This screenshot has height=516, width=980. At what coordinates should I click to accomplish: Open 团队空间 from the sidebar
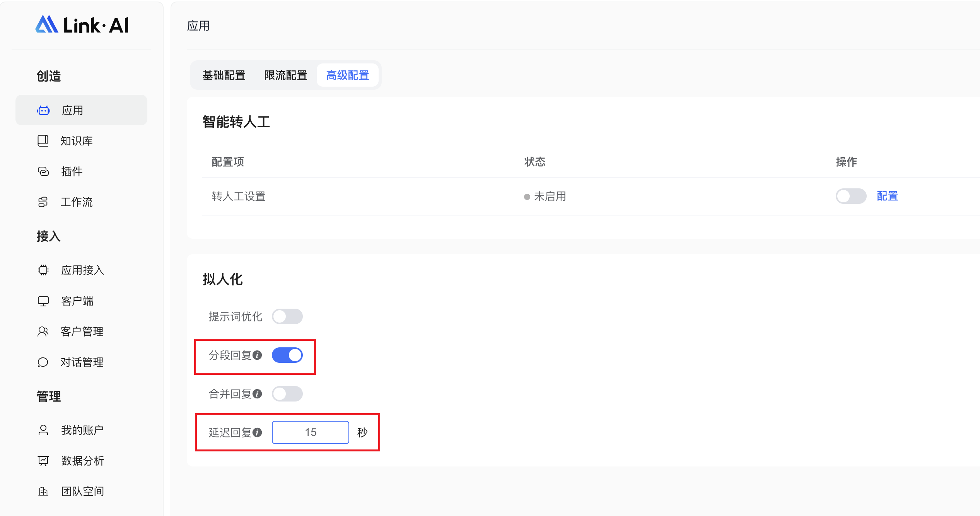(x=81, y=492)
